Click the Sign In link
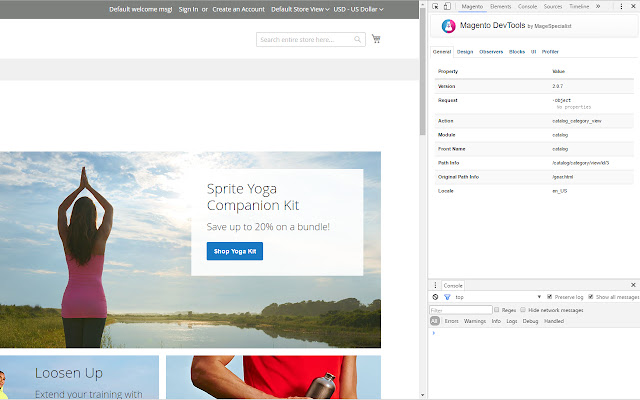 [188, 9]
